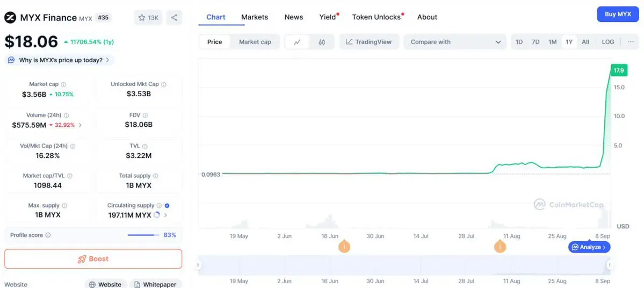
Task: Set chart range to All
Action: click(585, 42)
